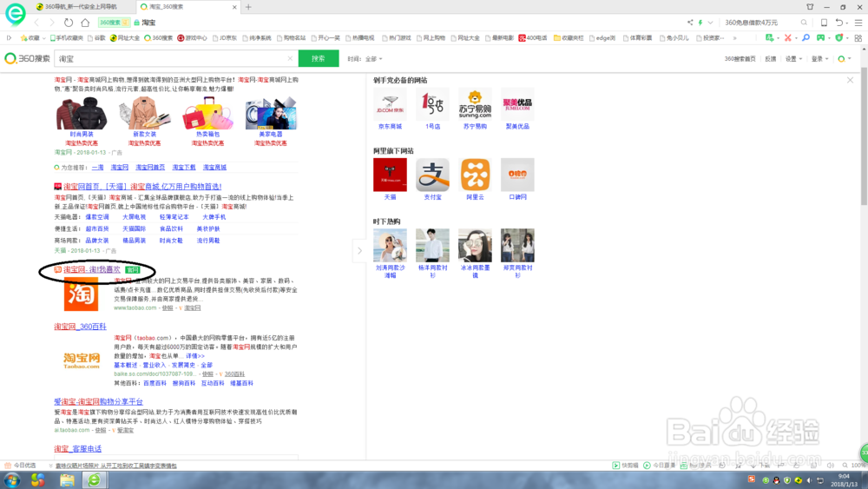Image resolution: width=868 pixels, height=489 pixels.
Task: Open the 时间: 全部 filter dropdown
Action: pyautogui.click(x=365, y=59)
